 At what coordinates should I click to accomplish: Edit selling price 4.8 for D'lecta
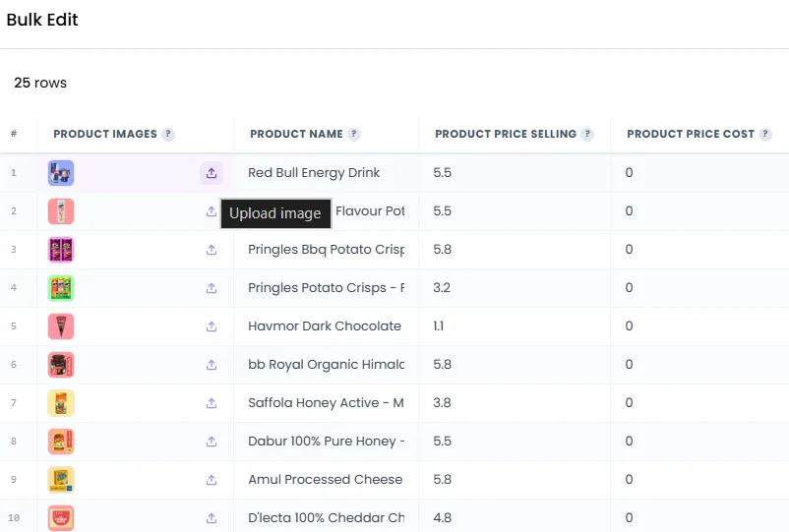point(515,517)
